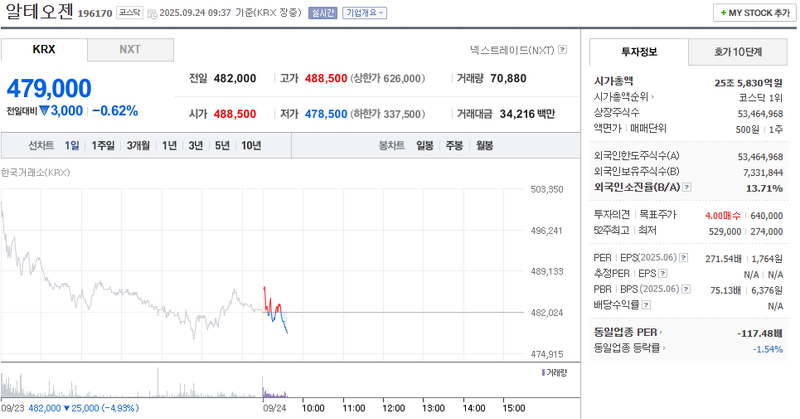Click the 09/24 date on chart axis

274,408
